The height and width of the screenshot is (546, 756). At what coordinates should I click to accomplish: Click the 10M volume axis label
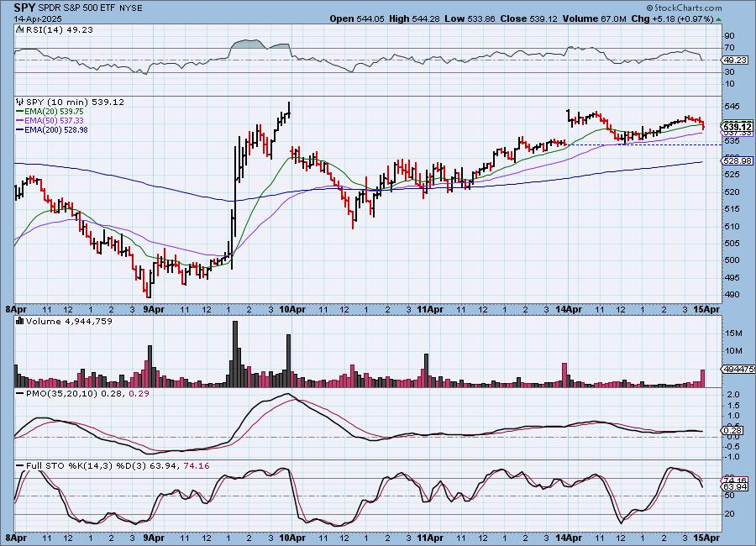coord(733,350)
